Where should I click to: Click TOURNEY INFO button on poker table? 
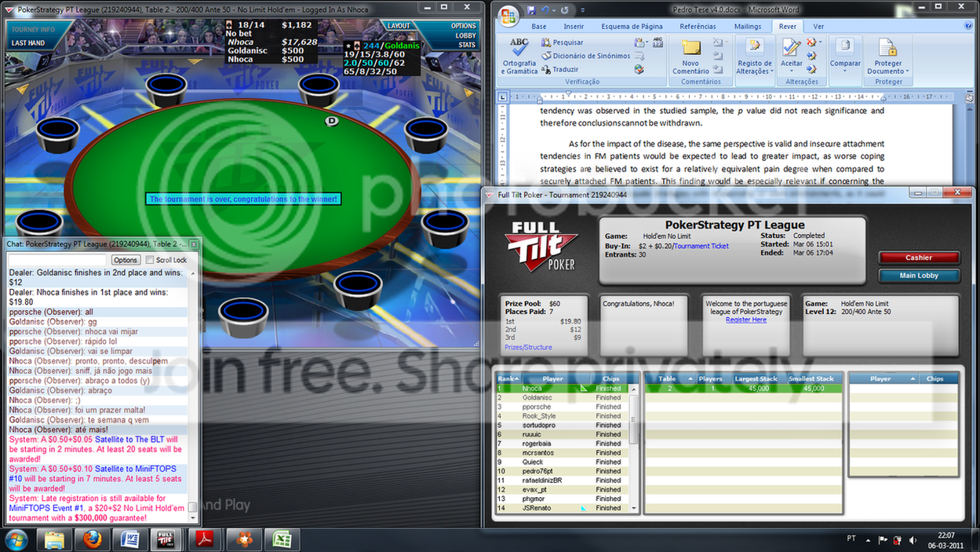click(32, 29)
